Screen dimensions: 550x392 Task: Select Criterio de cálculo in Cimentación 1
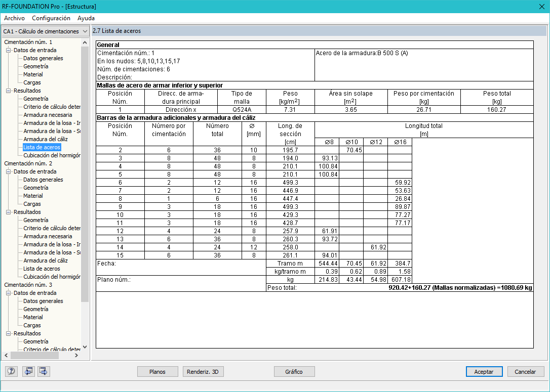(52, 107)
